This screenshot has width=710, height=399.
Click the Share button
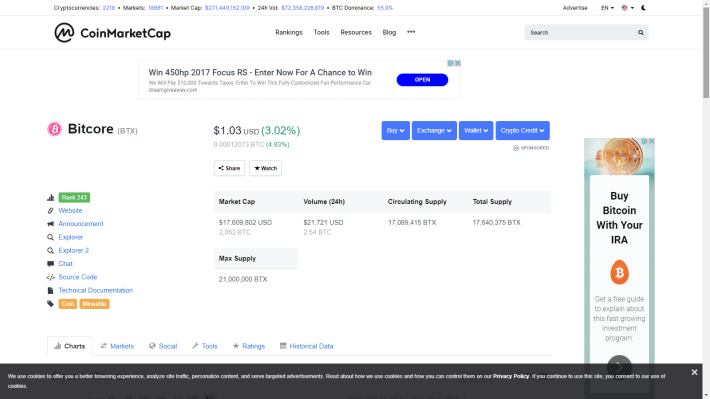click(x=229, y=168)
